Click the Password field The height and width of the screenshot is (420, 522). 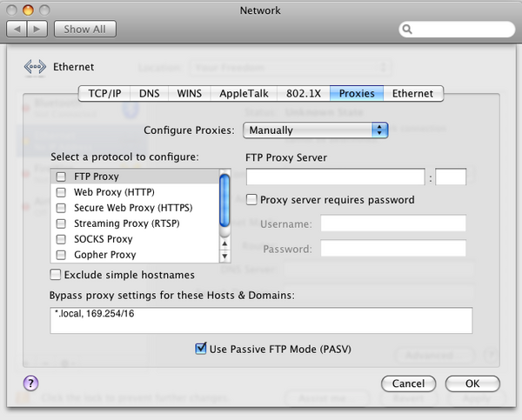393,249
